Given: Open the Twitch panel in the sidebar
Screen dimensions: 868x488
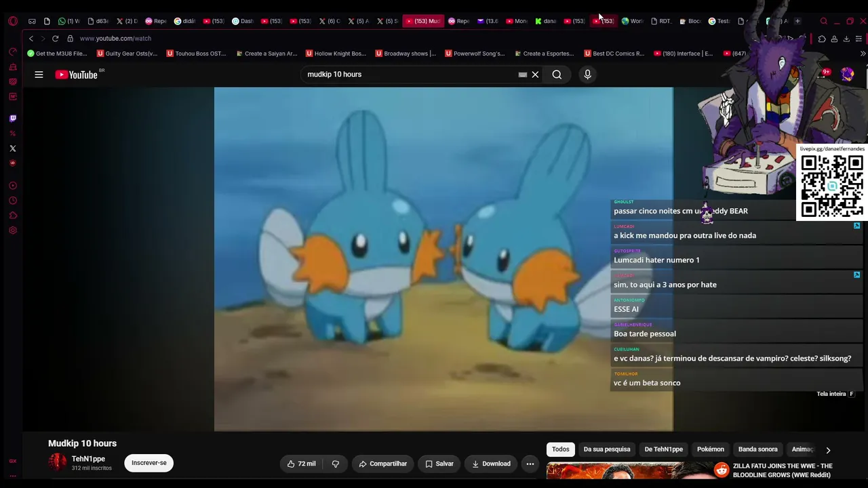Looking at the screenshot, I should pyautogui.click(x=13, y=119).
